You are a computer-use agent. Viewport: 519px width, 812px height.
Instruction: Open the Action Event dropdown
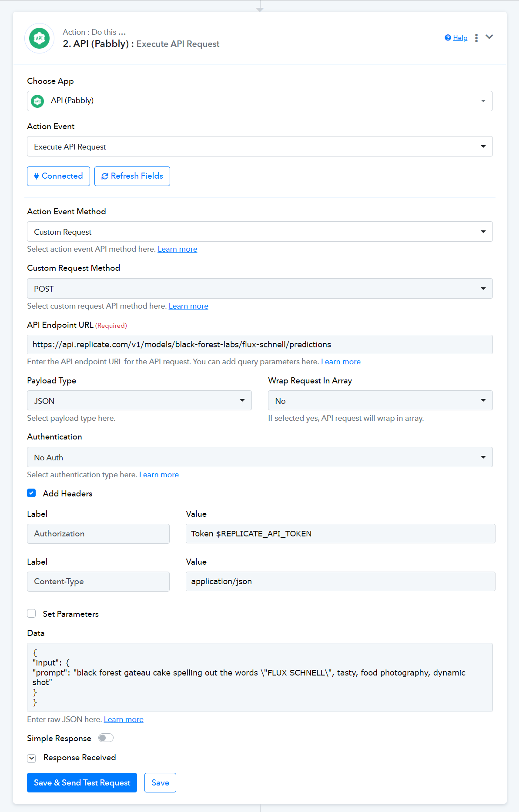(x=260, y=146)
